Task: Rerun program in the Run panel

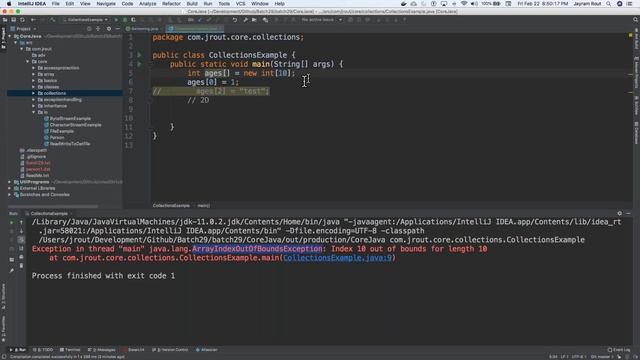Action: pyautogui.click(x=11, y=222)
